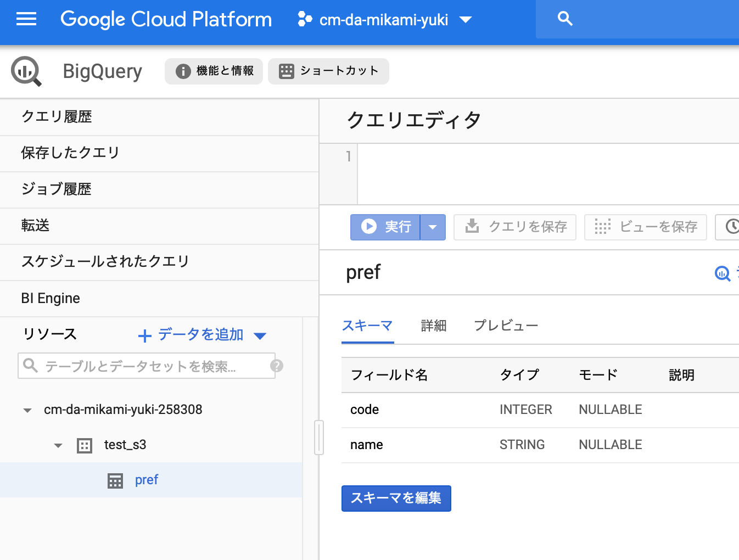Viewport: 739px width, 560px height.
Task: Collapse the cm-da-mikami-yuki-258308 project tree
Action: pyautogui.click(x=27, y=410)
